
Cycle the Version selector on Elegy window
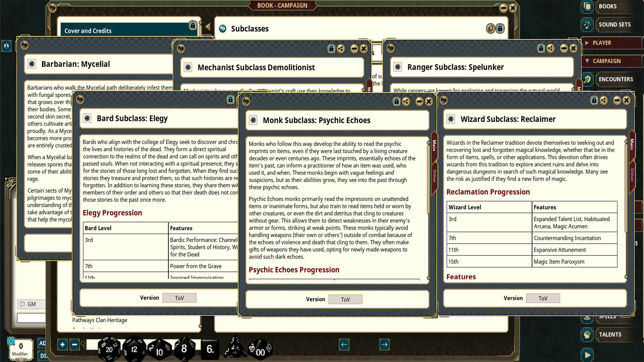[179, 298]
